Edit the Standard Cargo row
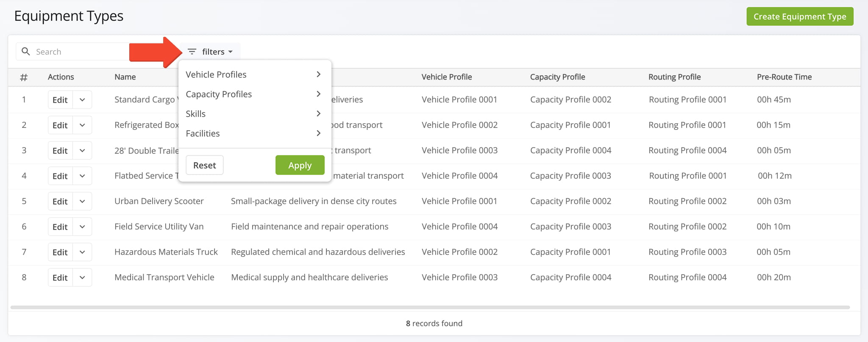Image resolution: width=868 pixels, height=342 pixels. (60, 100)
